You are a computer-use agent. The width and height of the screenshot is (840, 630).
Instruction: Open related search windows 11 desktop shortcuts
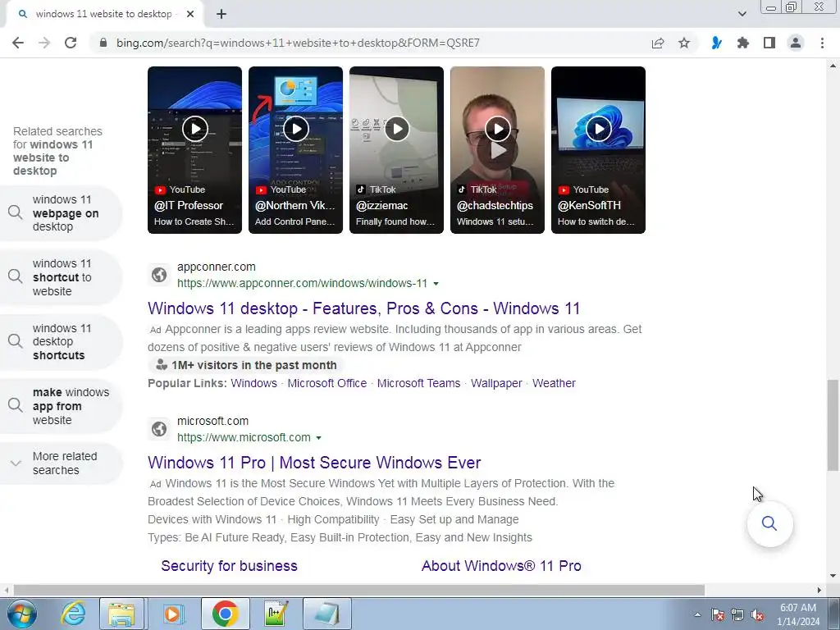pyautogui.click(x=61, y=342)
